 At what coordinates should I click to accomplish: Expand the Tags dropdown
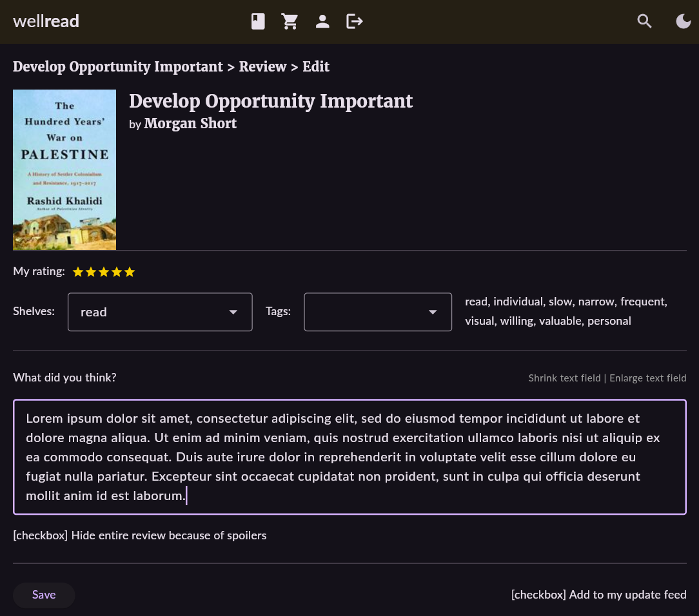pyautogui.click(x=377, y=312)
